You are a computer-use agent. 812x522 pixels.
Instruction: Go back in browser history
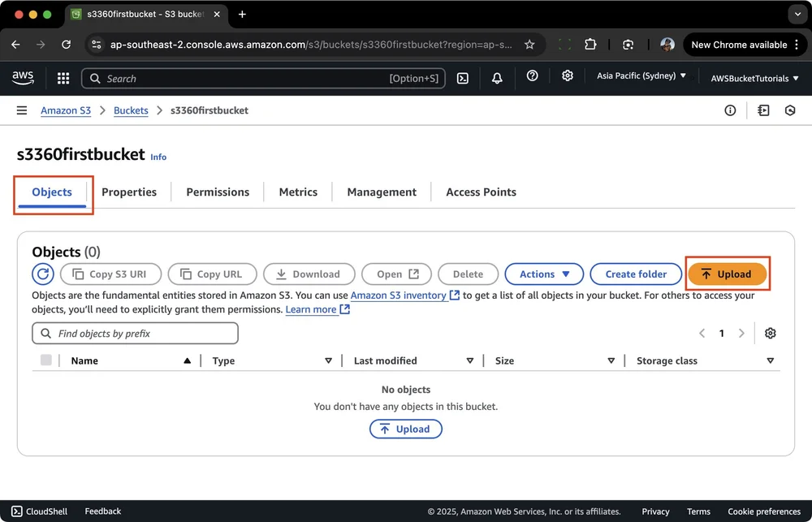coord(15,45)
